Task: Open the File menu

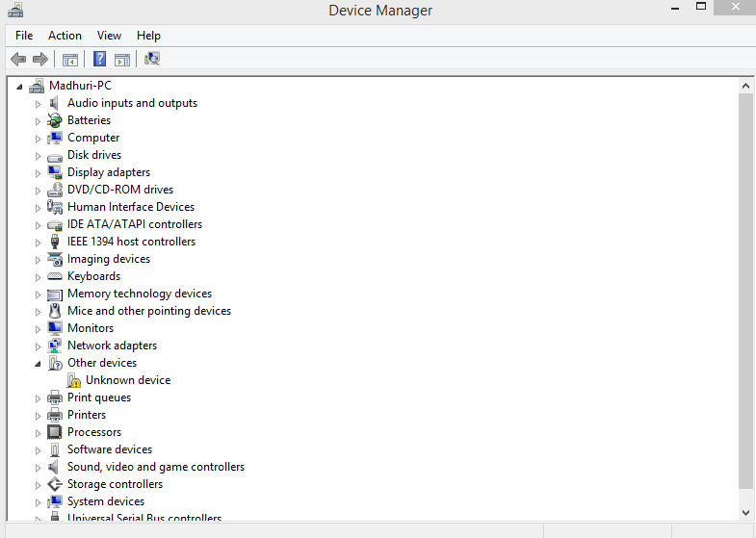Action: pos(24,36)
